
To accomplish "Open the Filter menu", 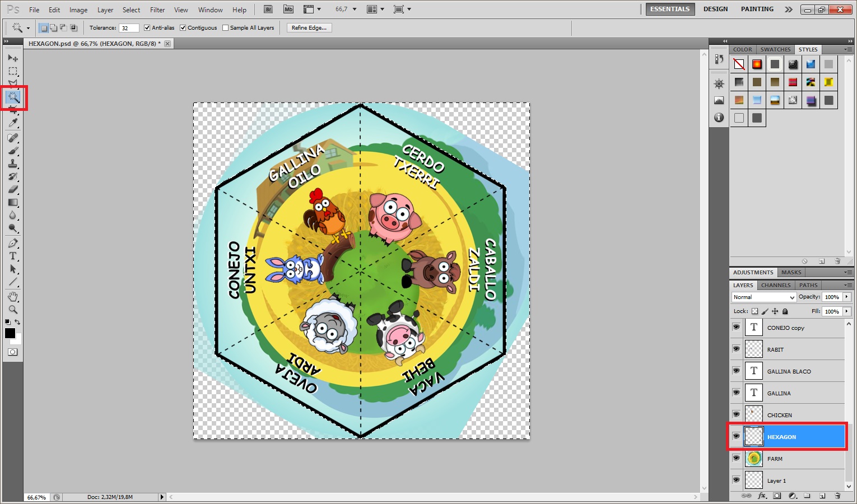I will coord(157,10).
